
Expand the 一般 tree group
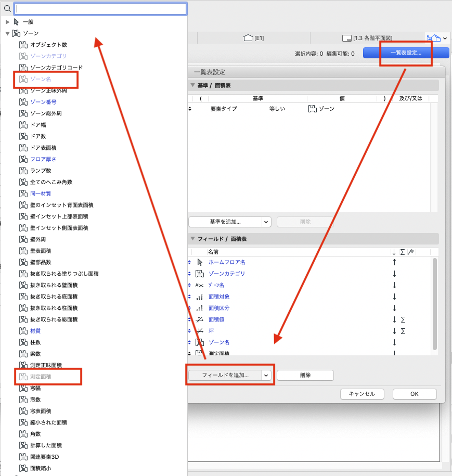[x=8, y=22]
